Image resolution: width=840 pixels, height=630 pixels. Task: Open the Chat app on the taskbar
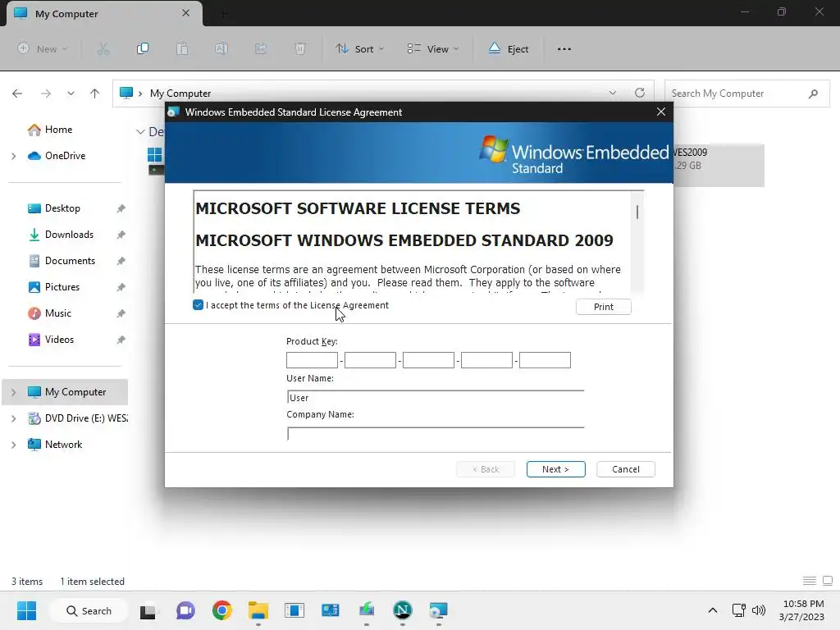[x=185, y=610]
